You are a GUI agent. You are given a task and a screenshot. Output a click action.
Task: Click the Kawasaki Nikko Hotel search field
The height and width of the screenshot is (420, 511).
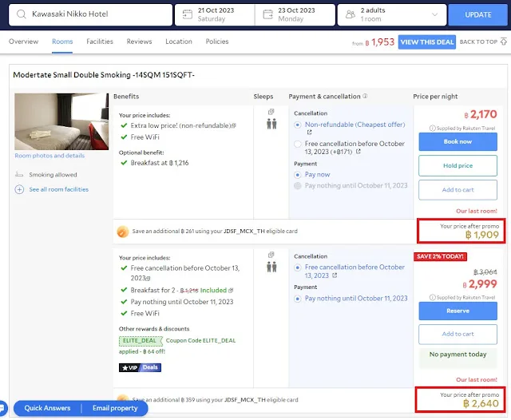click(90, 14)
